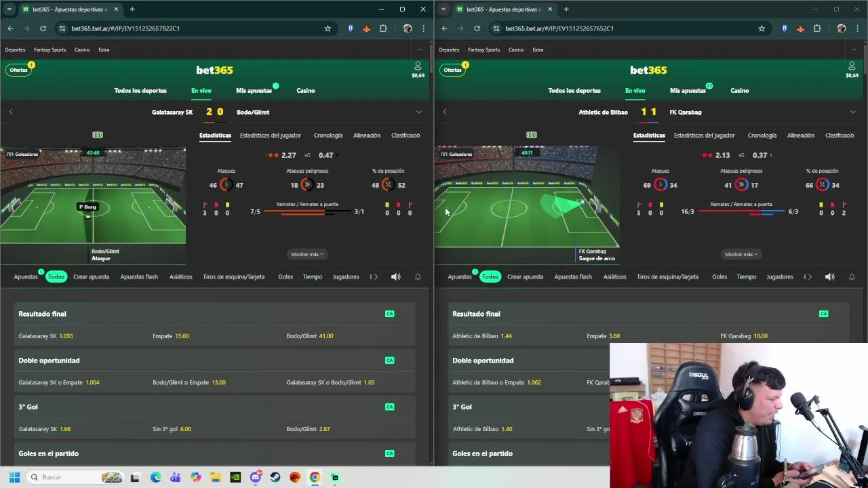Collapse top bar chevron in right window
The width and height of the screenshot is (868, 488).
click(854, 49)
